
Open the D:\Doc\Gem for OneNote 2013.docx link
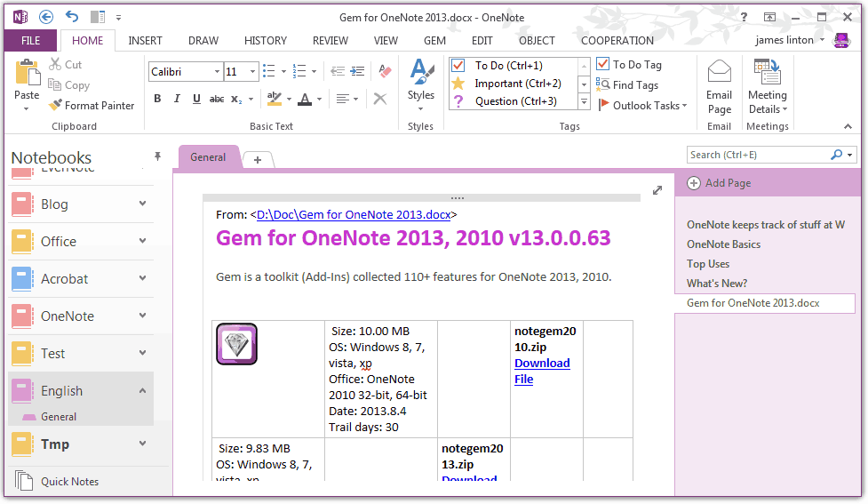point(354,214)
